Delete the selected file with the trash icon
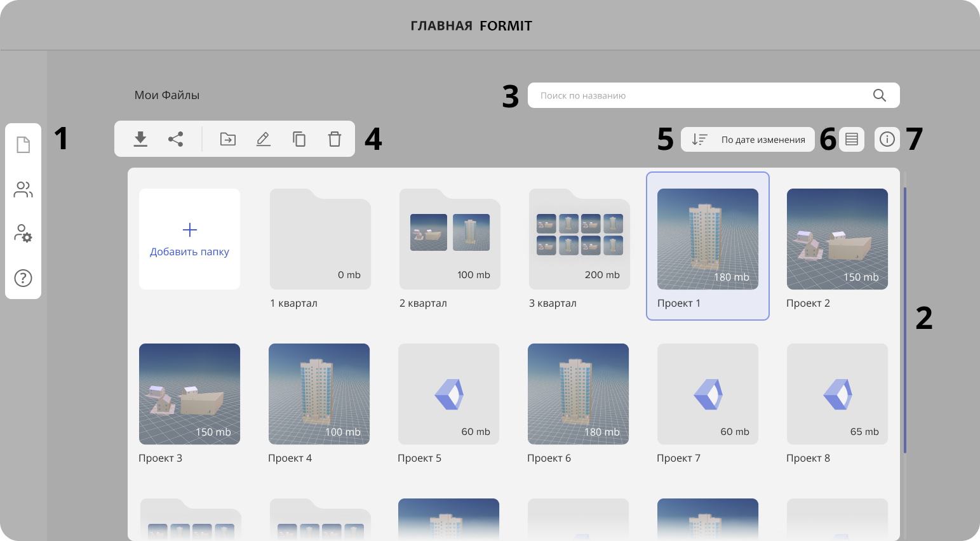The width and height of the screenshot is (980, 541). (335, 139)
